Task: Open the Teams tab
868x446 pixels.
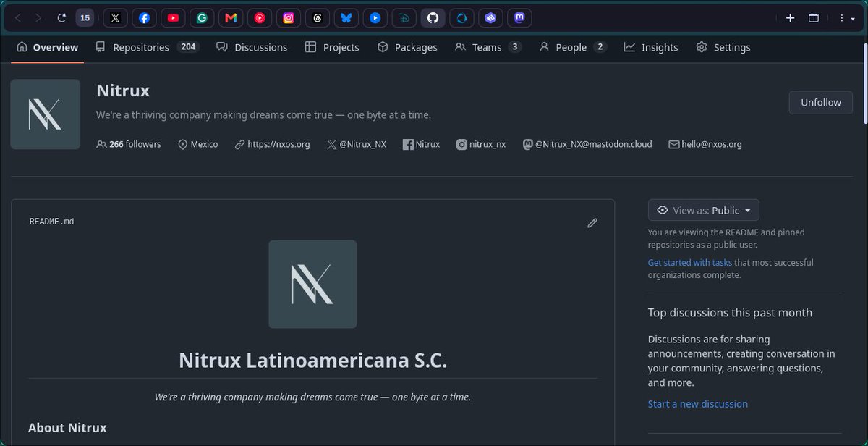Action: [488, 47]
